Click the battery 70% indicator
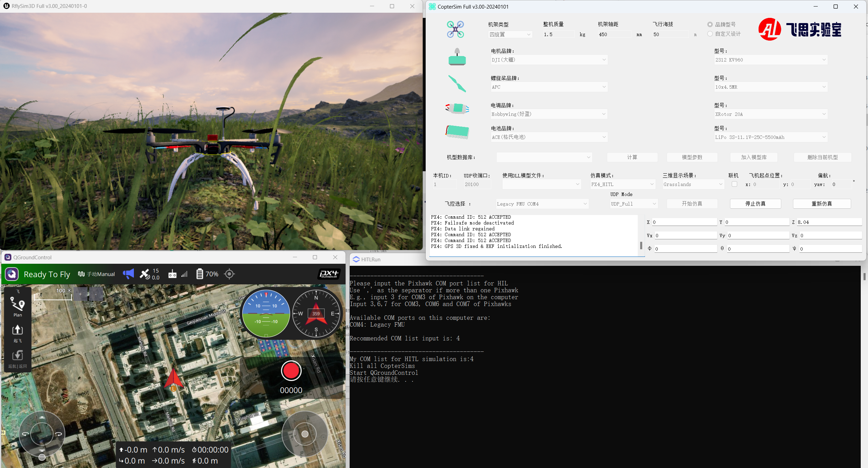Screen dimensions: 868x468 click(207, 274)
